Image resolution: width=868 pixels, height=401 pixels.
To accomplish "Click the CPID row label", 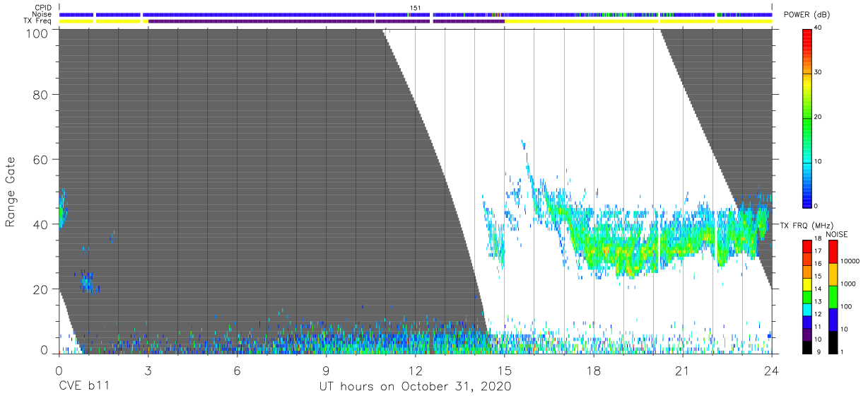I will coord(43,8).
